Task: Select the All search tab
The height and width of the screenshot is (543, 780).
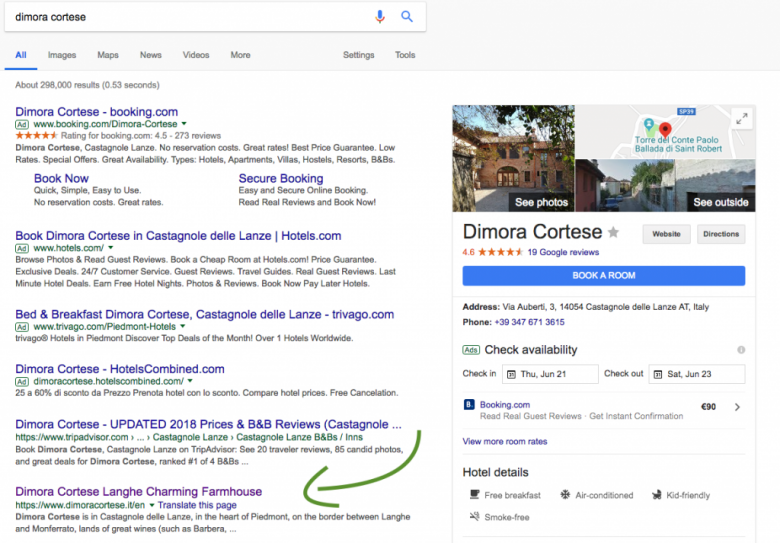Action: pos(21,55)
